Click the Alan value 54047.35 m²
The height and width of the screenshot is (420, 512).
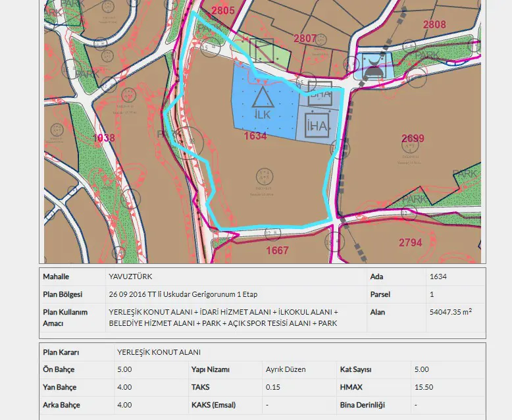451,311
